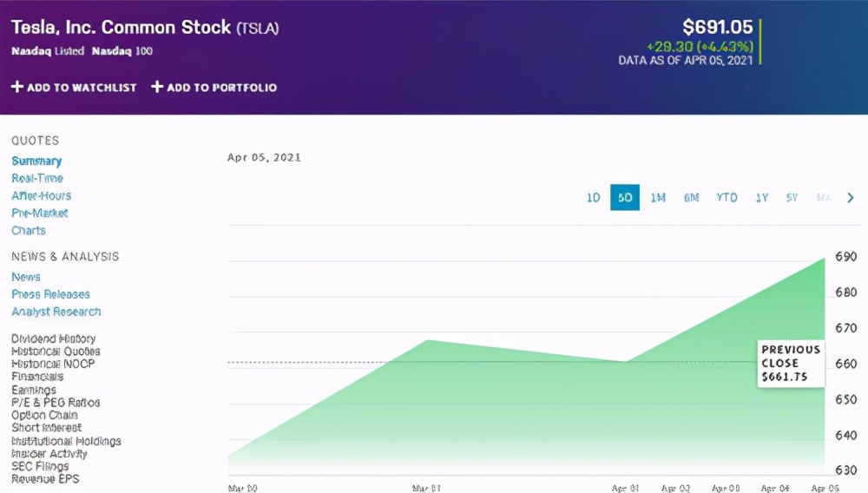Open the Revenue EPS page
Screen dimensions: 868x493
click(45, 479)
